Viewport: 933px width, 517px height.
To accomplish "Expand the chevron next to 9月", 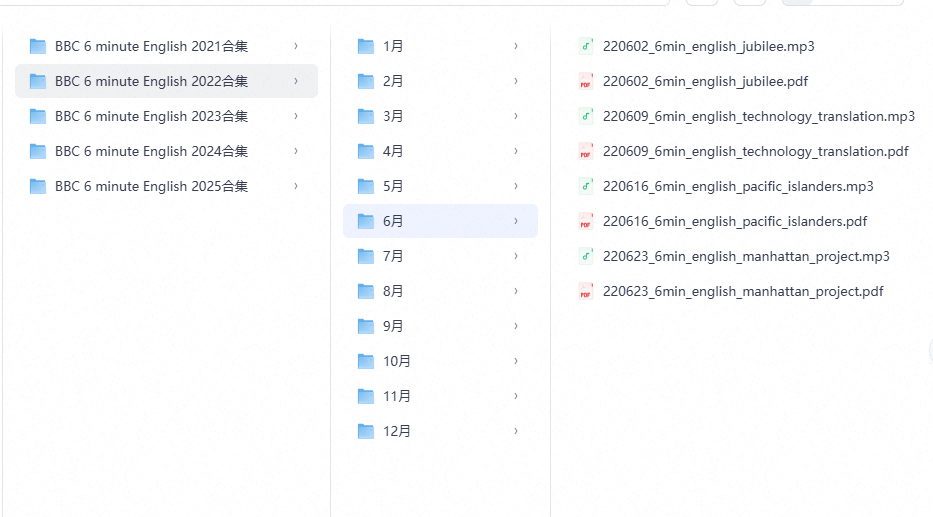I will point(516,327).
